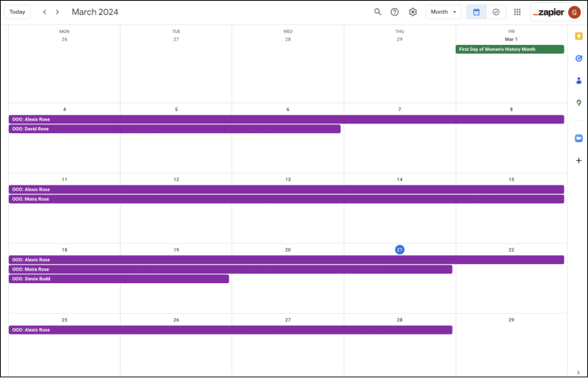The image size is (588, 378).
Task: Open the Settings gear menu
Action: tap(413, 12)
